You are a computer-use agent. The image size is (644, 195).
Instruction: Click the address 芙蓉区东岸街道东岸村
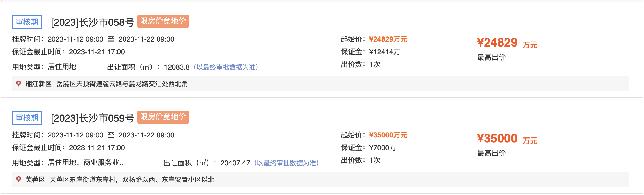82,179
